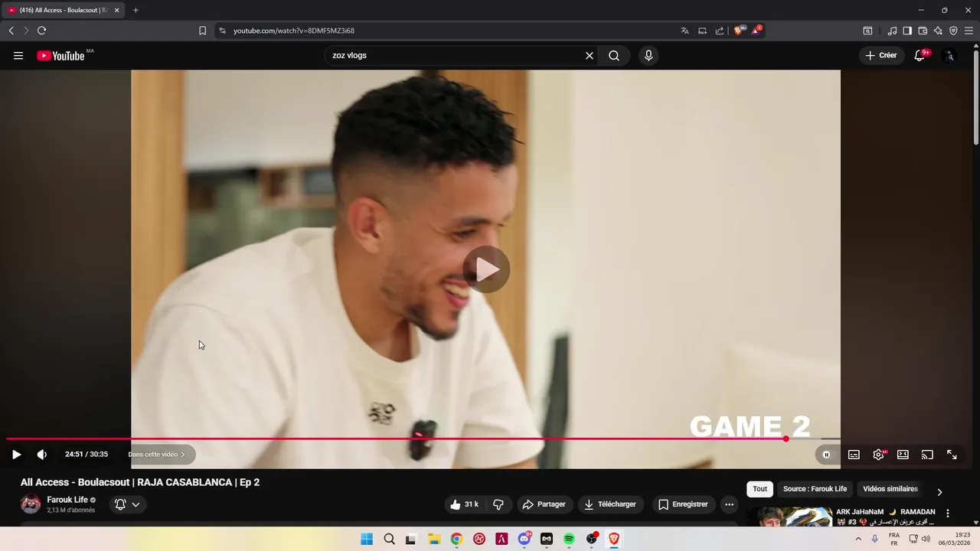The image size is (980, 551).
Task: Open options for ARK JaHaNaM suggestion
Action: [948, 514]
